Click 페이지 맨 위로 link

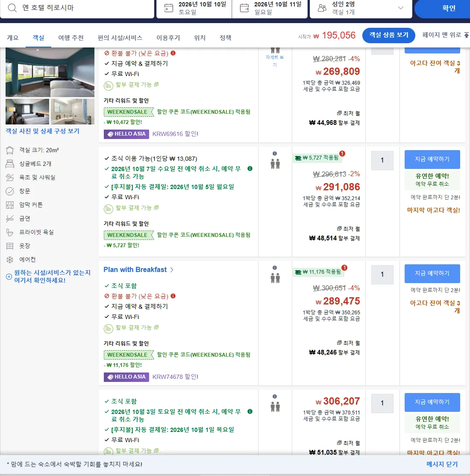(x=445, y=35)
